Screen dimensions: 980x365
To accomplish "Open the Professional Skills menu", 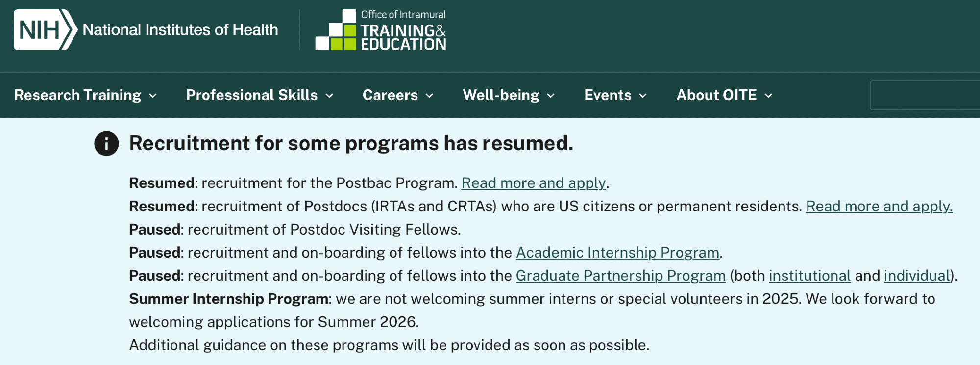I will (252, 95).
